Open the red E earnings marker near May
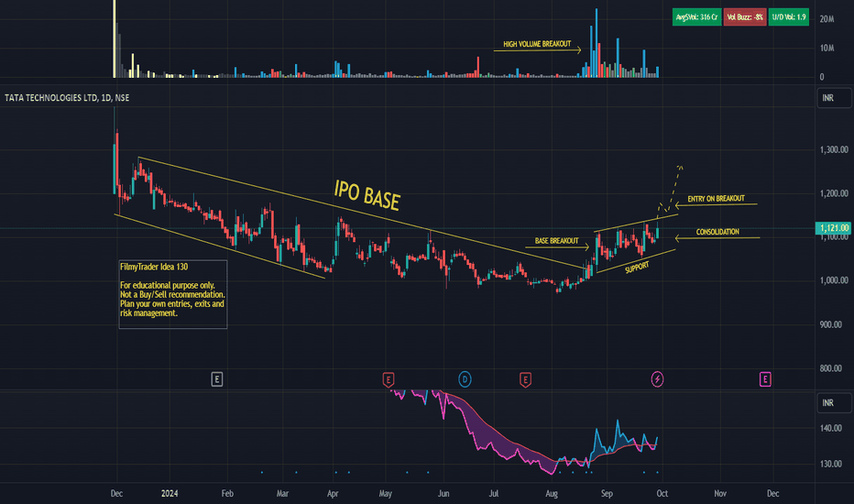The height and width of the screenshot is (504, 854). coord(389,379)
